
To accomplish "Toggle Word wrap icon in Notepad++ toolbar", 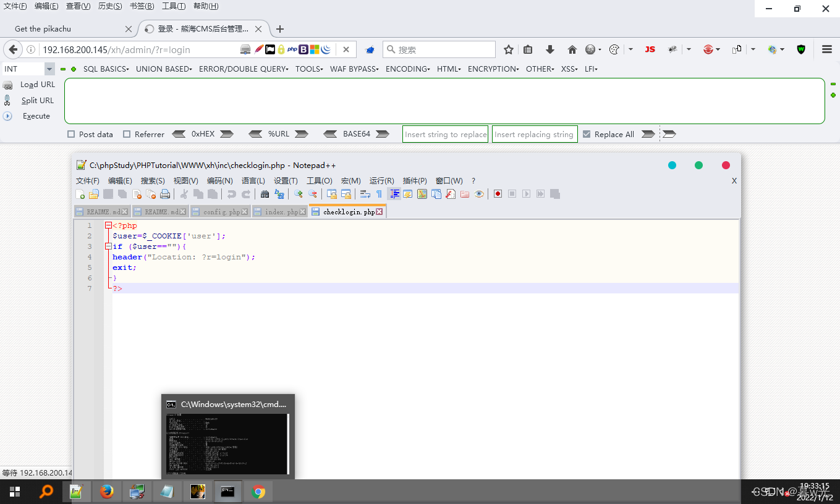I will 365,194.
